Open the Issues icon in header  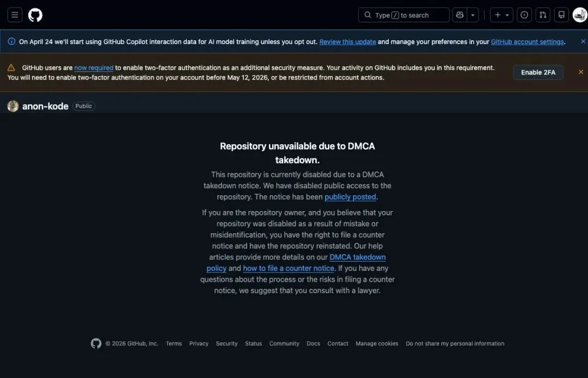point(524,15)
